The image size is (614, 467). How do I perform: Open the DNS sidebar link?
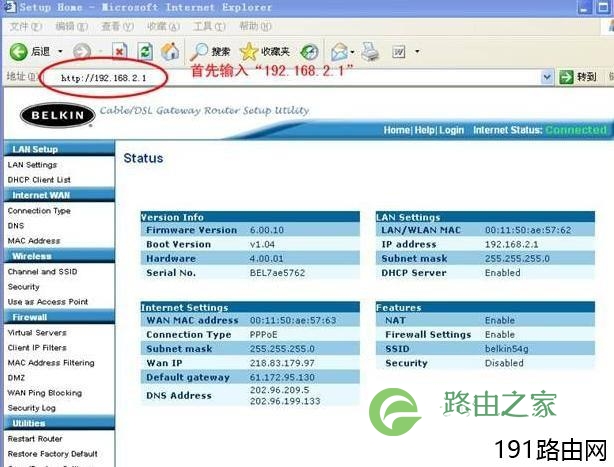point(16,226)
